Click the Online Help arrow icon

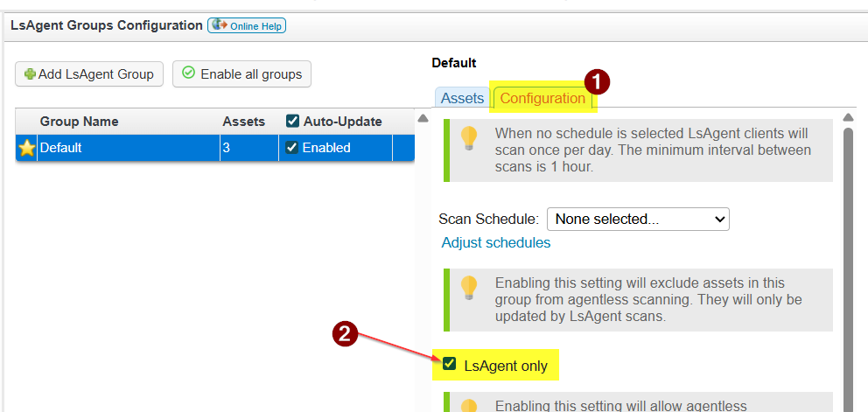tap(220, 26)
